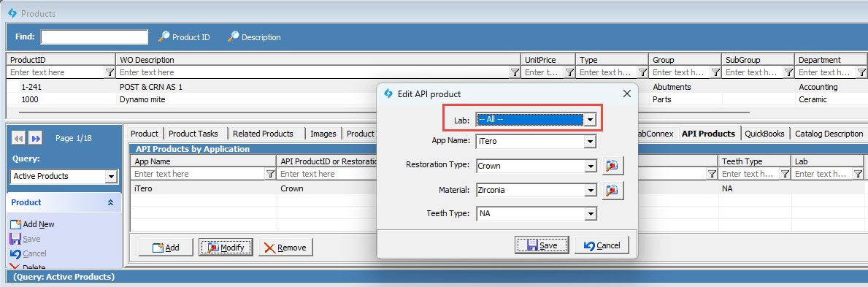Click the SubGroup column filter funnel icon
The width and height of the screenshot is (868, 287).
click(x=789, y=72)
